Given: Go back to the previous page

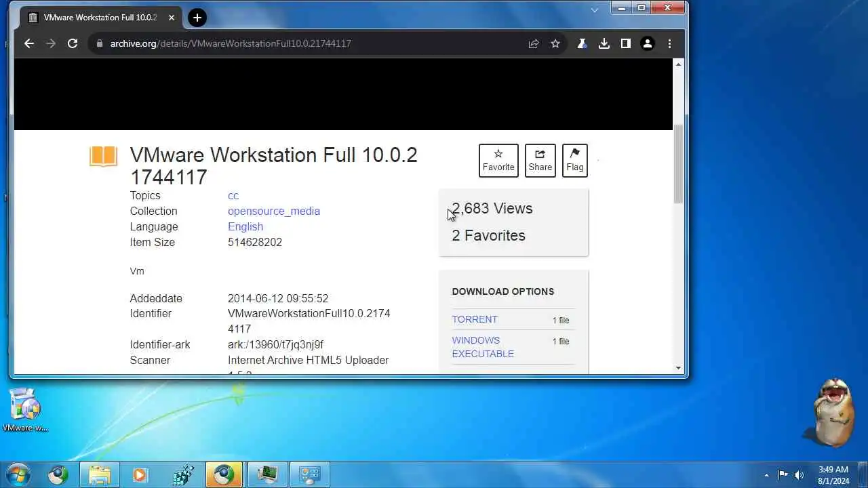Looking at the screenshot, I should pos(29,43).
